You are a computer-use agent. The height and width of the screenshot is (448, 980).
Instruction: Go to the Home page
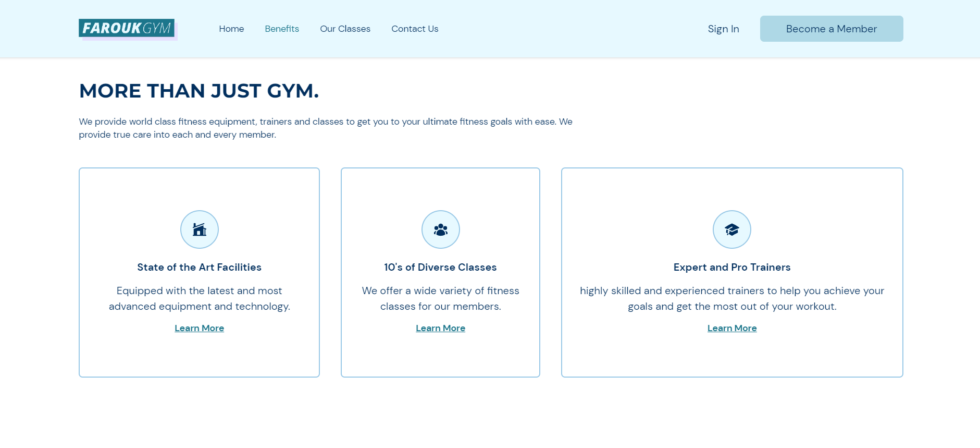click(x=231, y=29)
